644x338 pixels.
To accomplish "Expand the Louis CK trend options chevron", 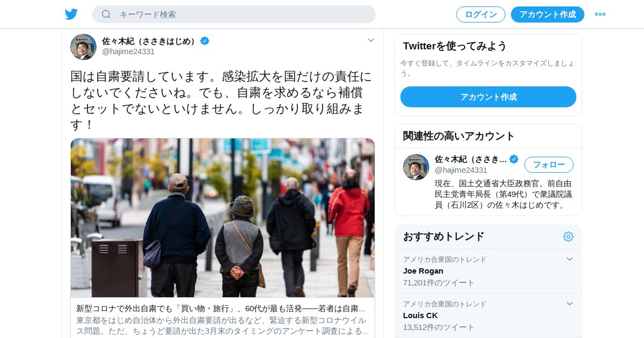I will point(569,304).
